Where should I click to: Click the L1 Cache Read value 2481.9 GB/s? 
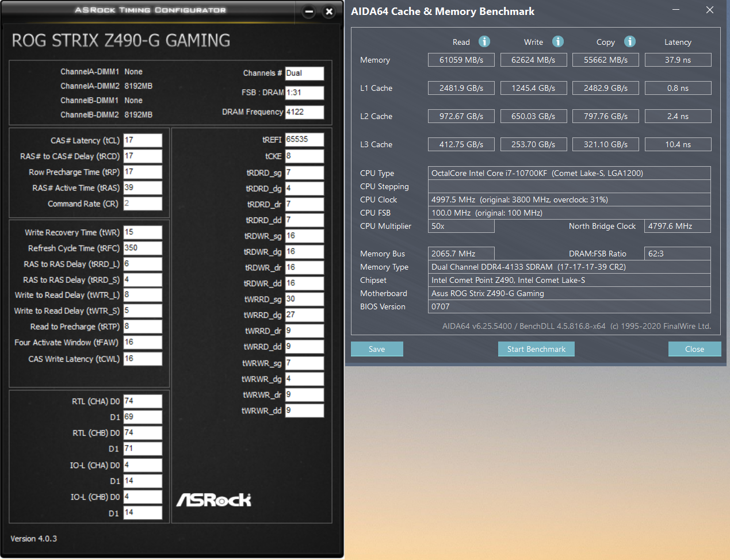(461, 88)
